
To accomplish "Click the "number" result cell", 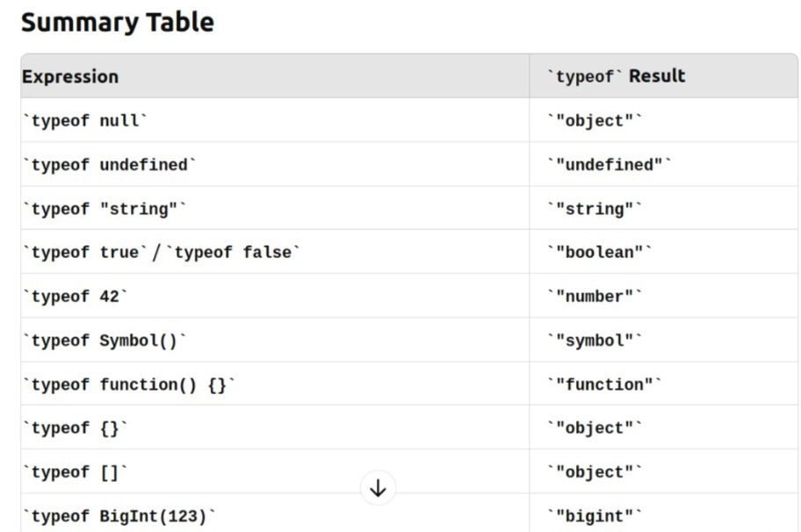I will click(664, 296).
